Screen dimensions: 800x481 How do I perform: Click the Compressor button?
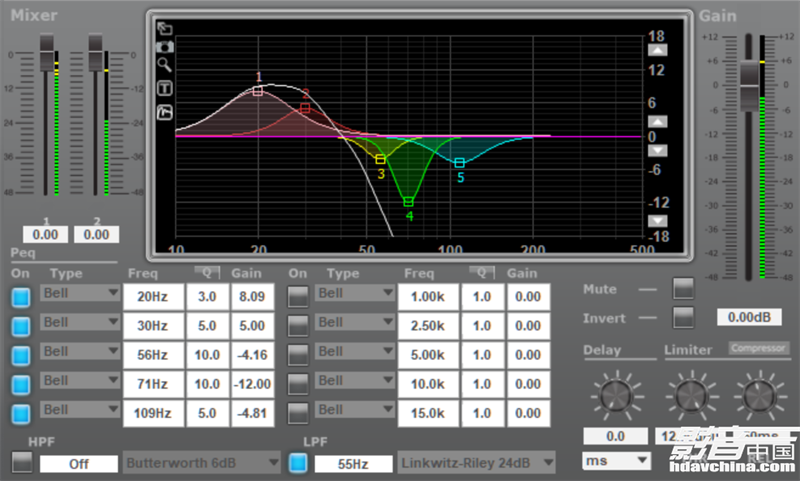[x=757, y=349]
